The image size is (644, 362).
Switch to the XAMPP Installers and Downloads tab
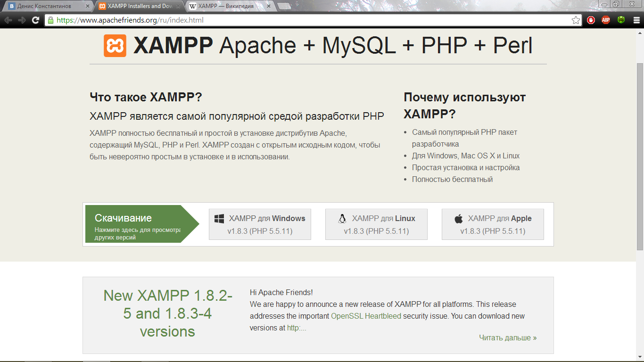pos(139,7)
